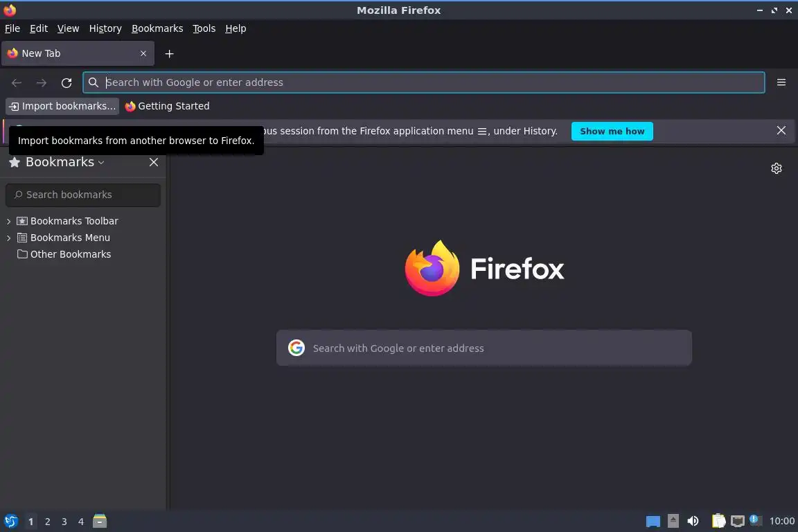Select Other Bookmarks tree row
The height and width of the screenshot is (532, 798).
83,254
